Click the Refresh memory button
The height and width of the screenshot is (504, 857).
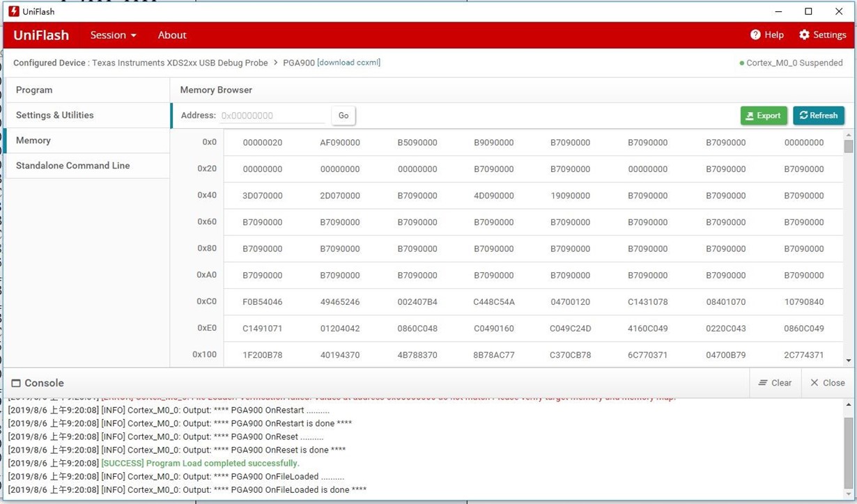819,116
